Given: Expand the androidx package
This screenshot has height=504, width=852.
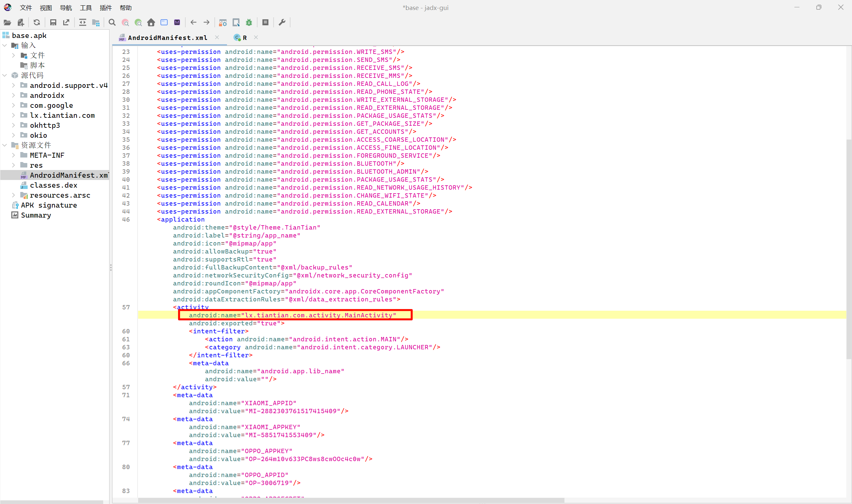Looking at the screenshot, I should [13, 95].
